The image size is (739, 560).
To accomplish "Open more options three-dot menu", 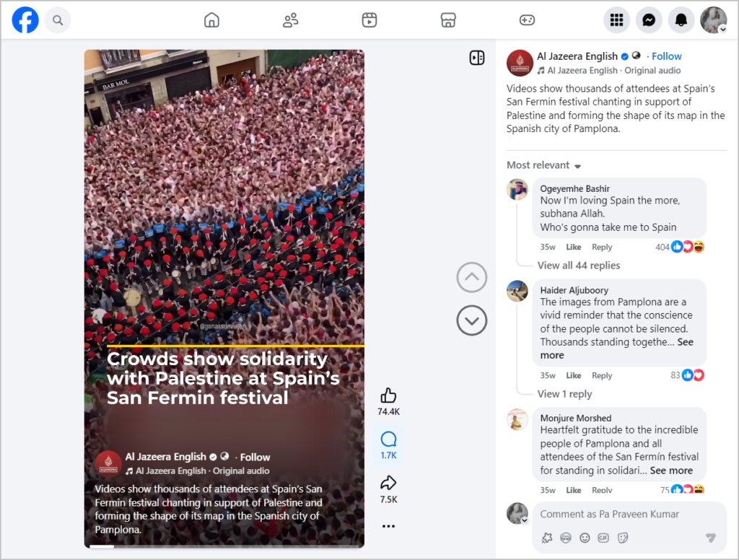I will tap(388, 526).
